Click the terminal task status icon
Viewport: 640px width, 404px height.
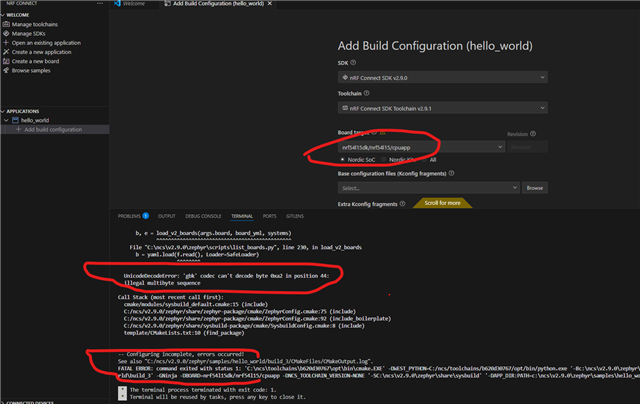122,393
